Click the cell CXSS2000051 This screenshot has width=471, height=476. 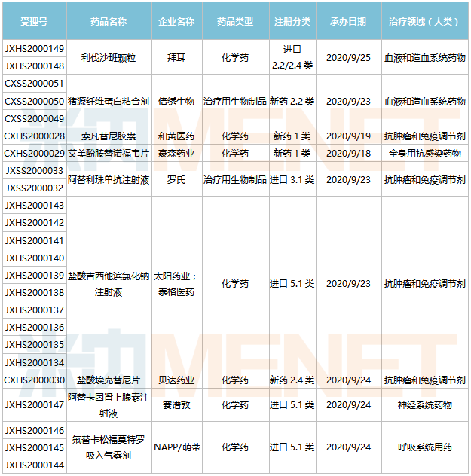(34, 84)
